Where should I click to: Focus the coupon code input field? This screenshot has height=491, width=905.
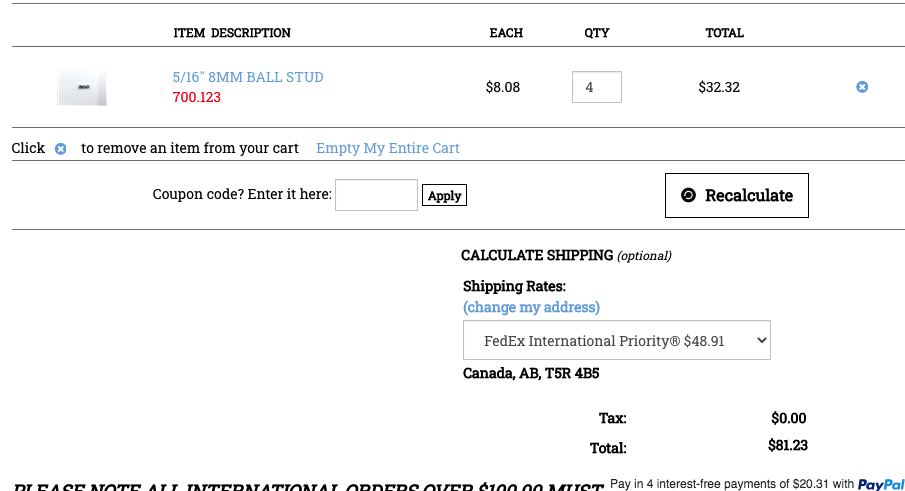coord(376,195)
